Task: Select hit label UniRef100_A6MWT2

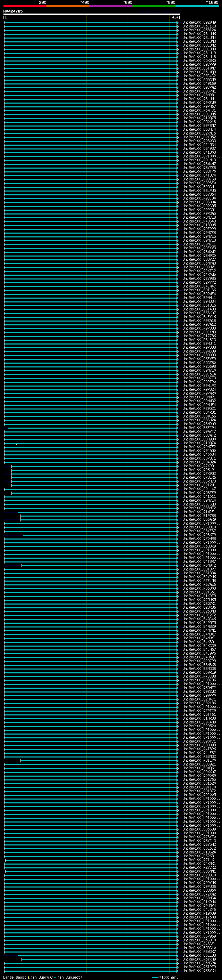Action: (199, 565)
